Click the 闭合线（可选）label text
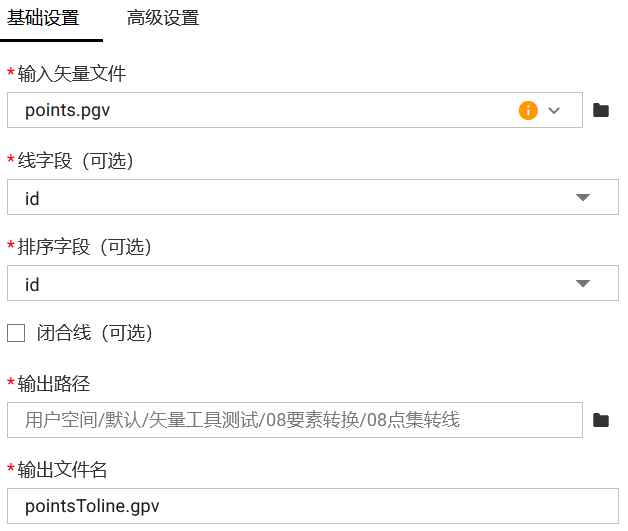The image size is (628, 531). pos(94,333)
